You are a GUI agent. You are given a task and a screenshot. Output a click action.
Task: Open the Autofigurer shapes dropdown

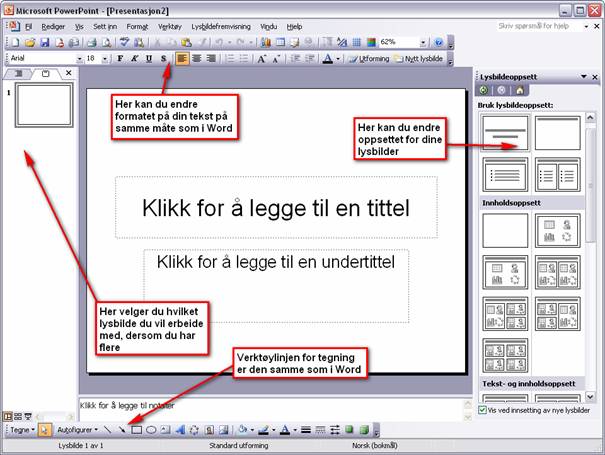pos(77,430)
